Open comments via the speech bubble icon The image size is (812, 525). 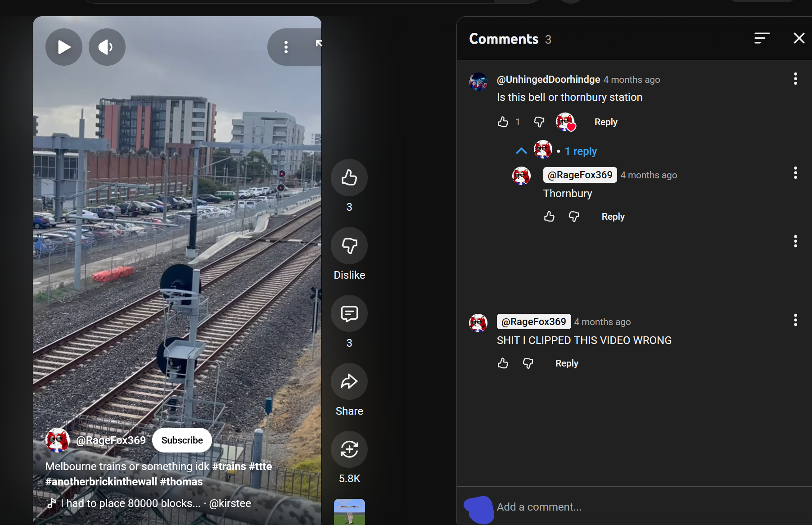[349, 314]
